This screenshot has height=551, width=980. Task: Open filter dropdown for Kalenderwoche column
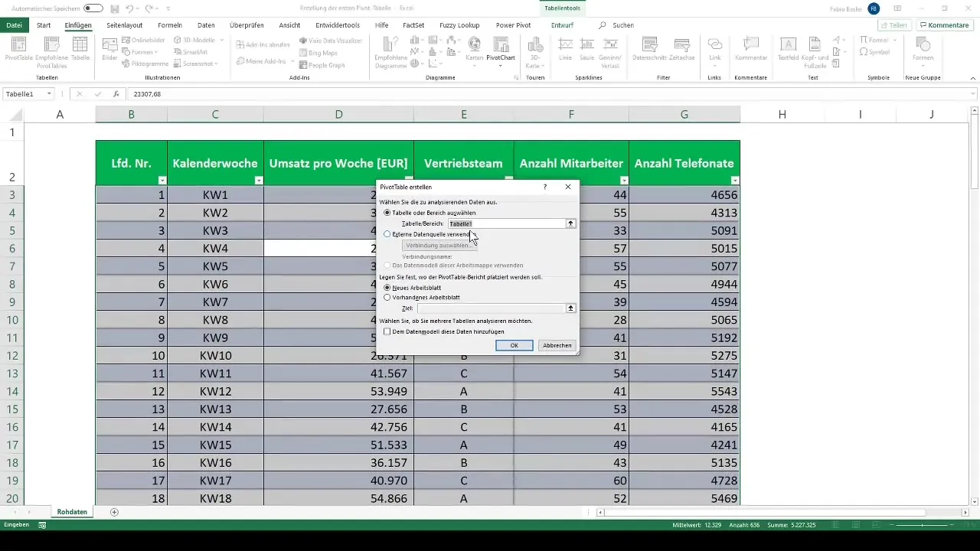coord(258,181)
